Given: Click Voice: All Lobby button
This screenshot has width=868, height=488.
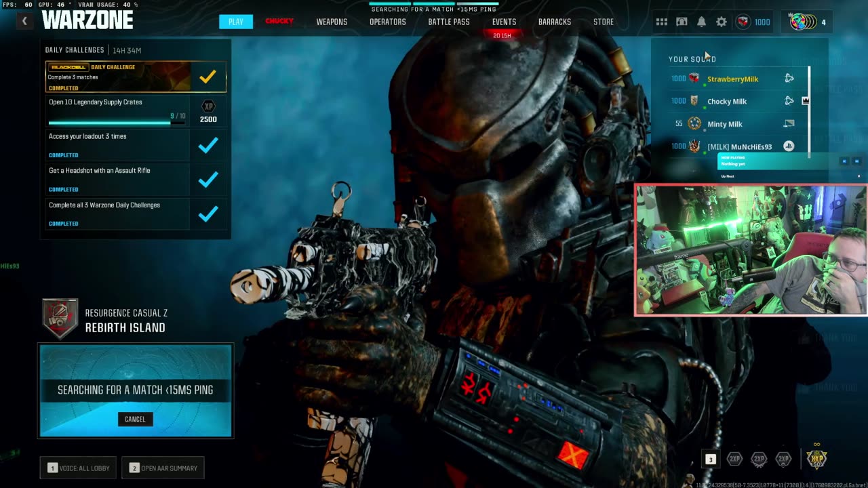Looking at the screenshot, I should point(79,468).
